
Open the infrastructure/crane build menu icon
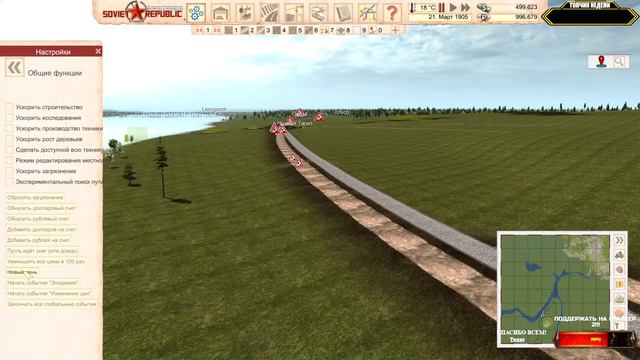tap(294, 13)
